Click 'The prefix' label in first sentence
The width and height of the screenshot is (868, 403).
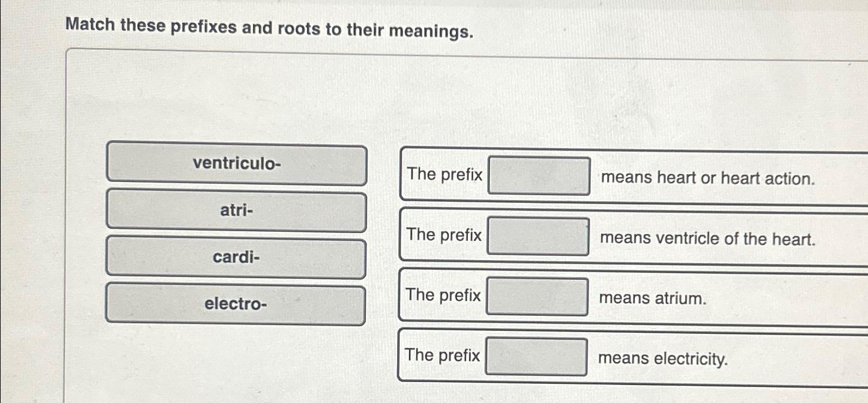tap(444, 175)
